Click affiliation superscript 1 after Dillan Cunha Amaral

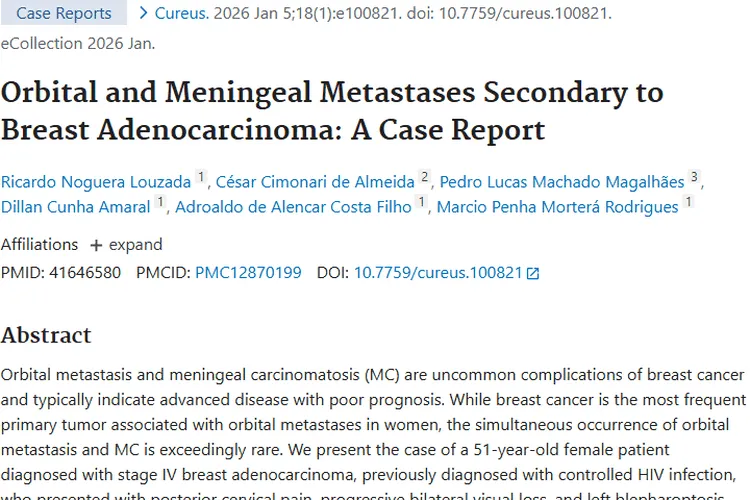tap(160, 202)
